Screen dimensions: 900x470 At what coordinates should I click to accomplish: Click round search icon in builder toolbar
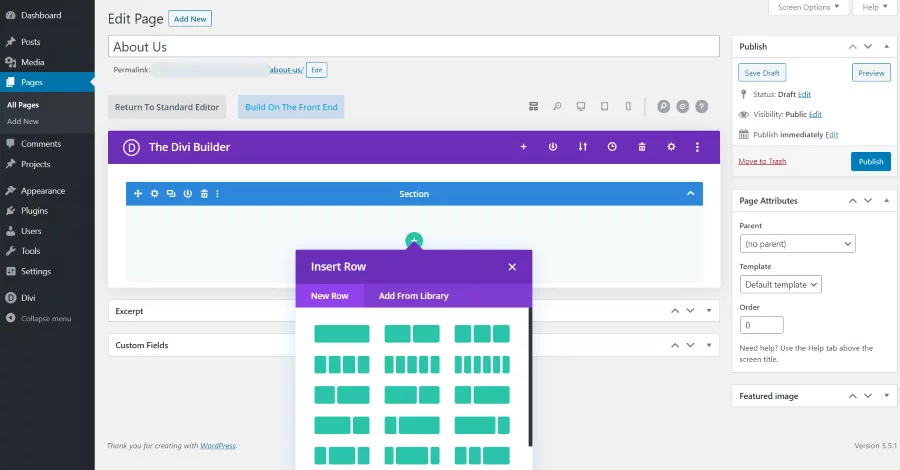(x=664, y=107)
